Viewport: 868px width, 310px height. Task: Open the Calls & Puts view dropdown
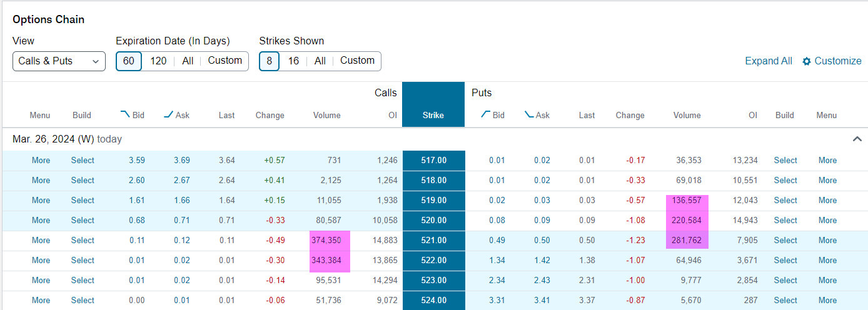(x=59, y=61)
